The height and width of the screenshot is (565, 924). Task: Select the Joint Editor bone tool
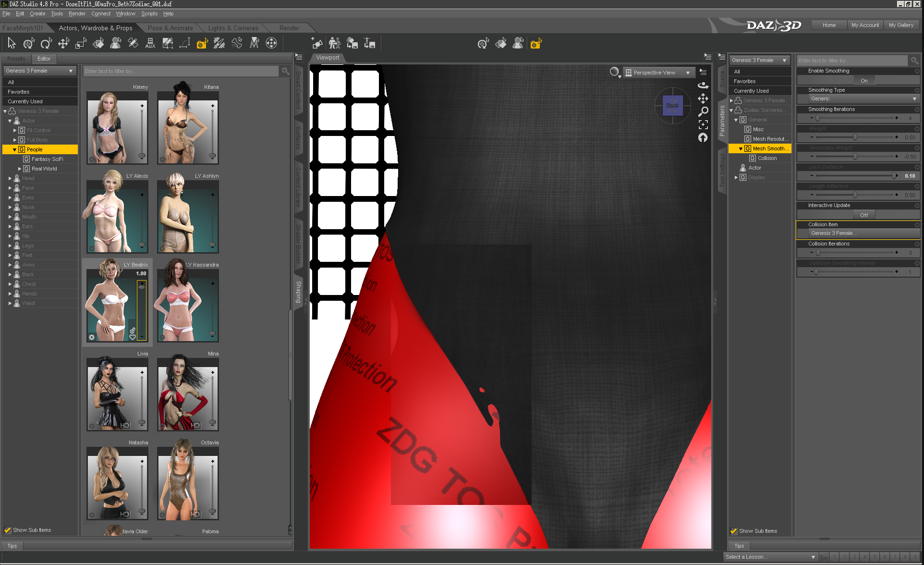[133, 44]
